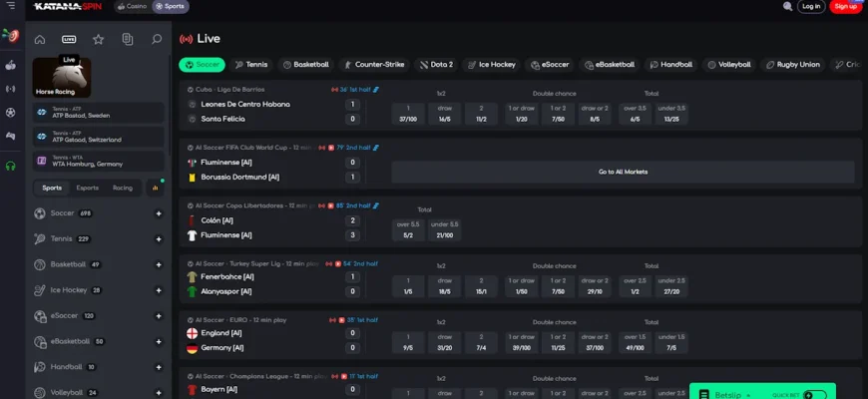Expand the Betslip panel arrow
The width and height of the screenshot is (868, 399).
748,395
